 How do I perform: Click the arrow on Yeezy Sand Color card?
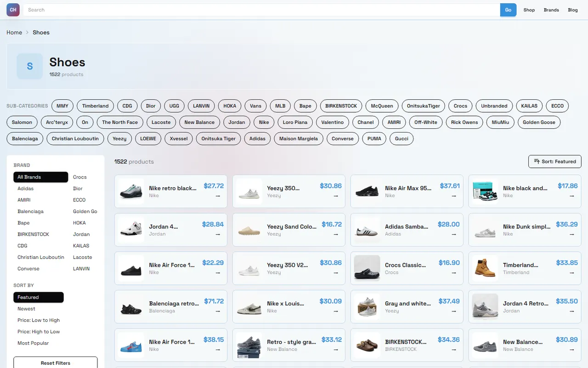pos(336,234)
